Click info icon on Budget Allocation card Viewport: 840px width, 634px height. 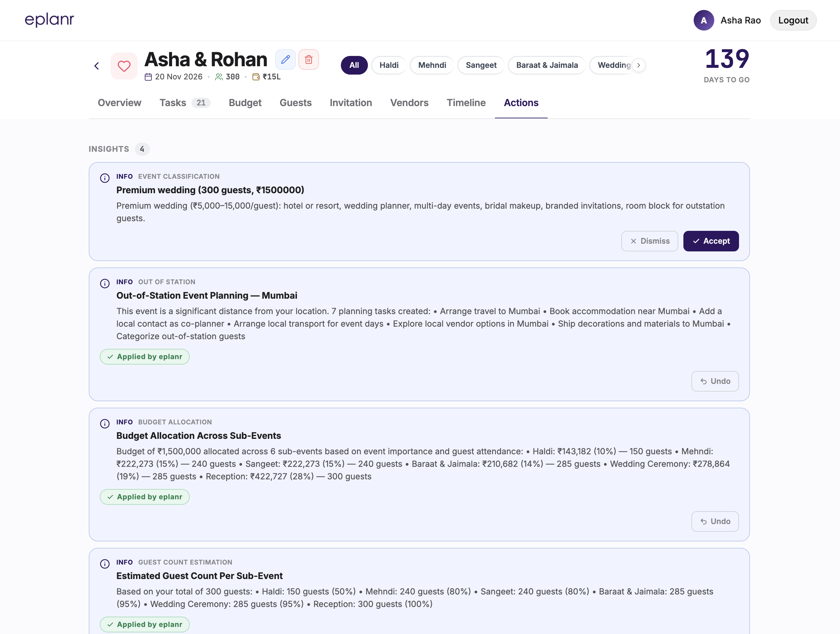pos(105,424)
